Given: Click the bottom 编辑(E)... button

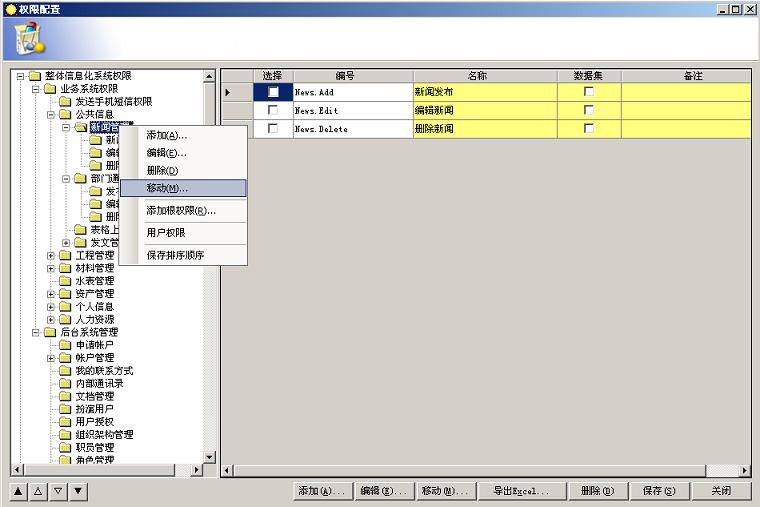Looking at the screenshot, I should point(385,491).
